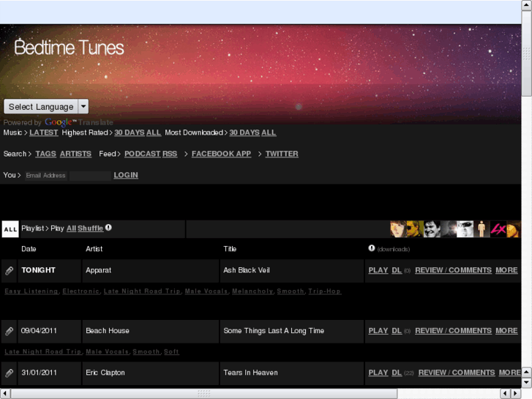Open the Smooth tag under Beach House
The width and height of the screenshot is (532, 399).
146,352
